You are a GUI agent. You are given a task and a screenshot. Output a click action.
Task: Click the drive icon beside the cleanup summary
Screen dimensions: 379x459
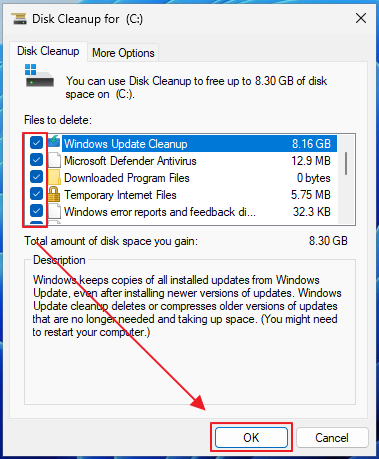point(39,76)
